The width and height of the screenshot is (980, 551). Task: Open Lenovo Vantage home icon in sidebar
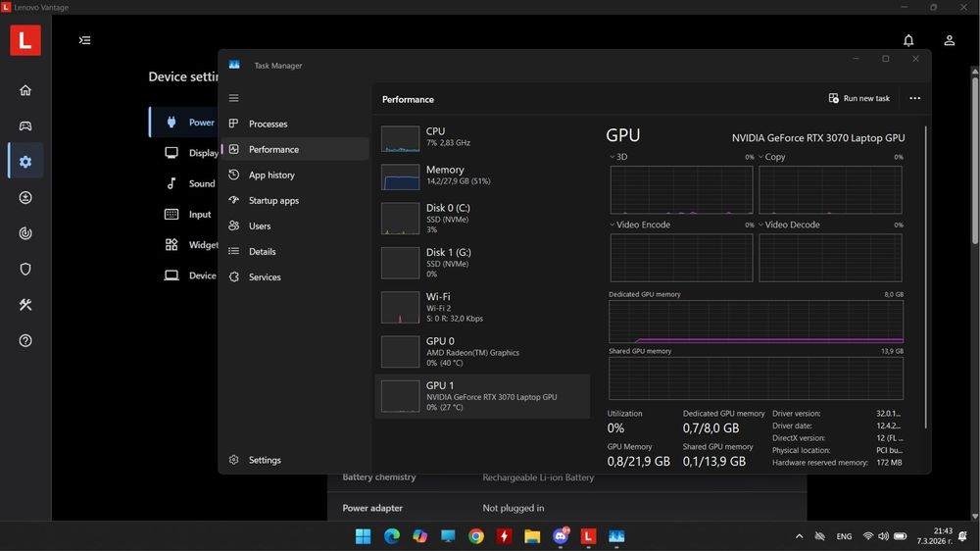point(25,90)
